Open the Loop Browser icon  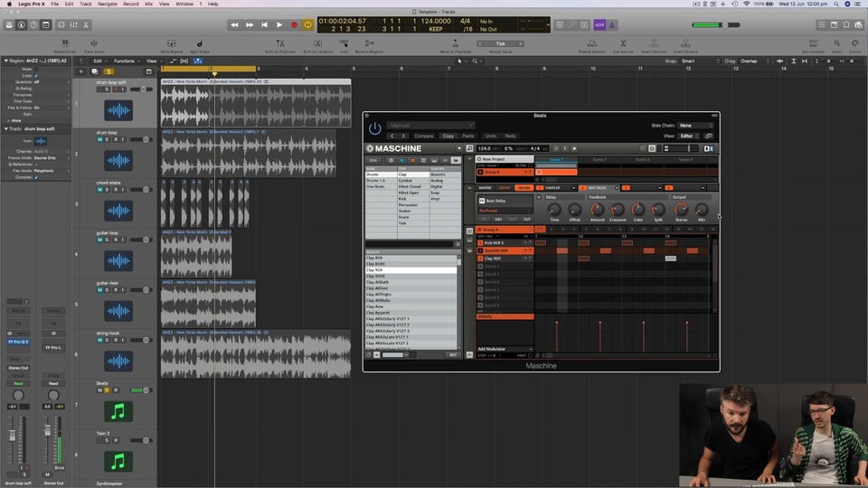[846, 25]
